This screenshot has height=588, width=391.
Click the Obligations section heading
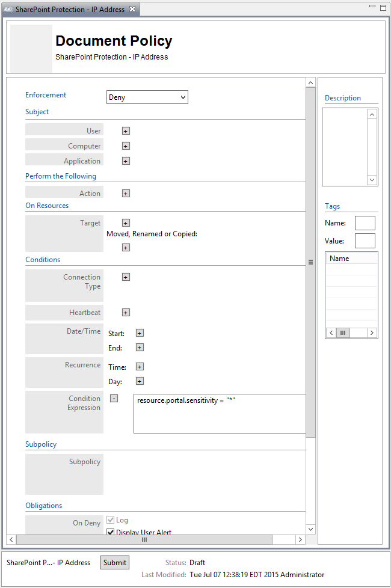coord(43,506)
